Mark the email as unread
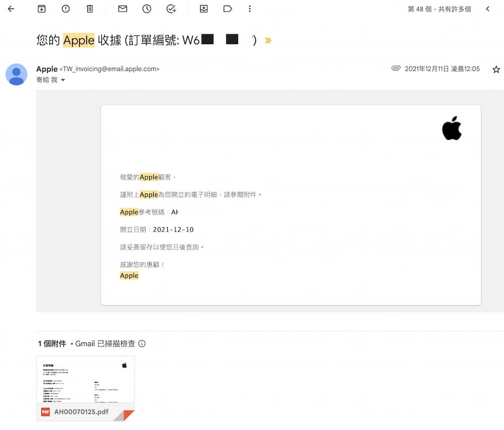 tap(123, 9)
